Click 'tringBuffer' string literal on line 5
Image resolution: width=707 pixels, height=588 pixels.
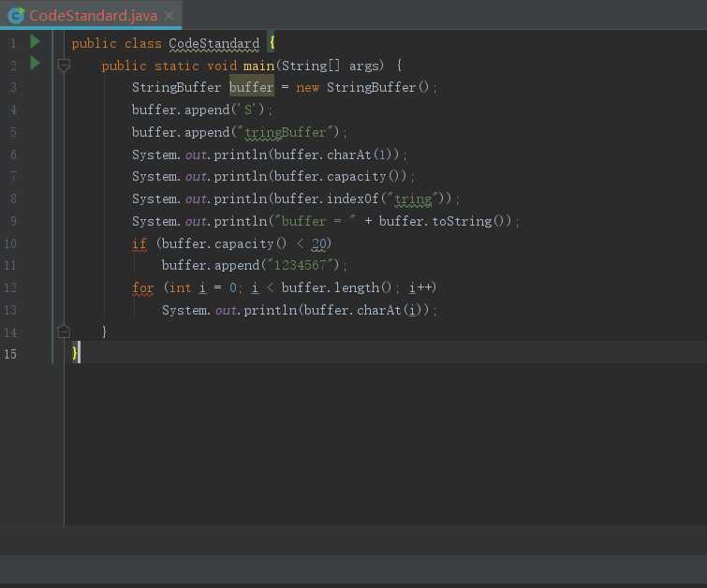(285, 132)
